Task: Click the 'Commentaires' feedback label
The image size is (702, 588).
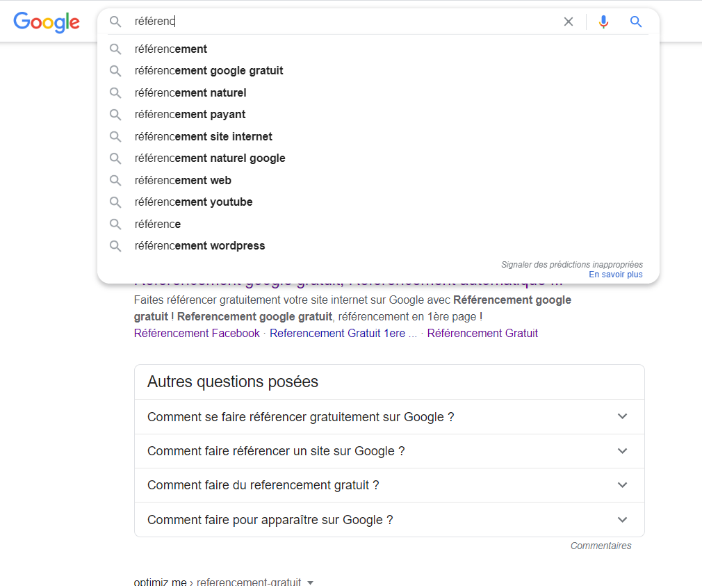Action: click(601, 546)
